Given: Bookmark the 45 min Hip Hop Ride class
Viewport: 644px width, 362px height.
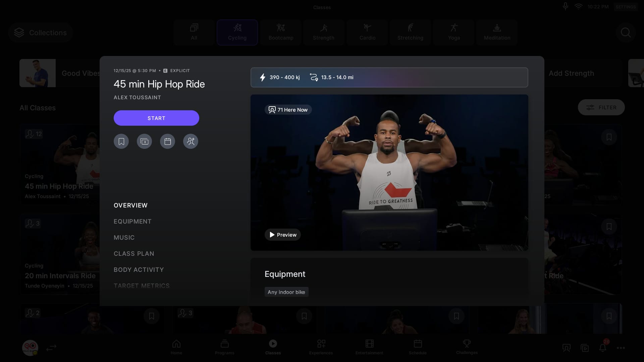Looking at the screenshot, I should (121, 141).
